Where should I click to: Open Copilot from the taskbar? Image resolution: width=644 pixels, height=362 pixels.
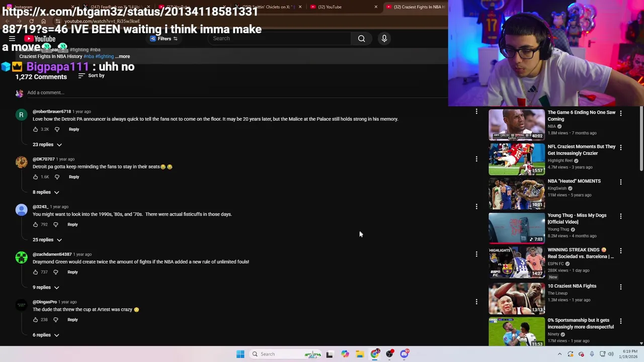pos(345,354)
